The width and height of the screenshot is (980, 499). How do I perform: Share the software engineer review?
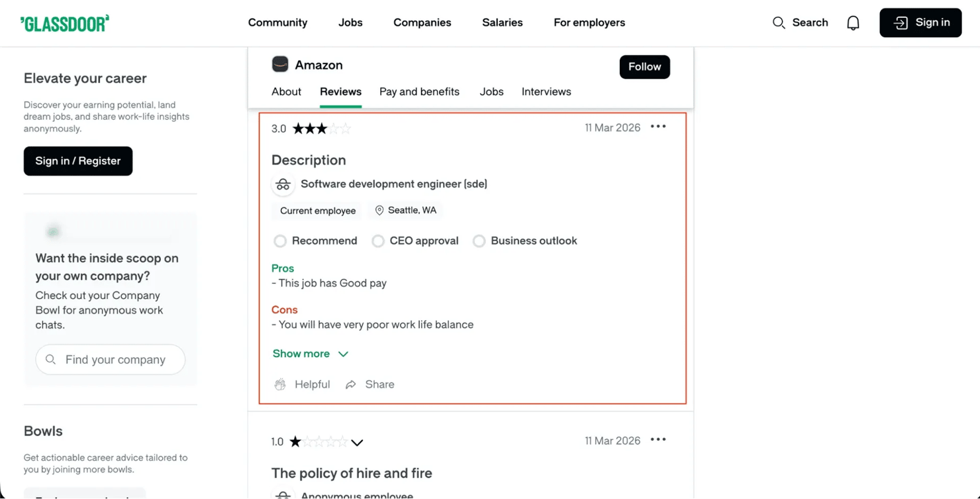(x=370, y=384)
